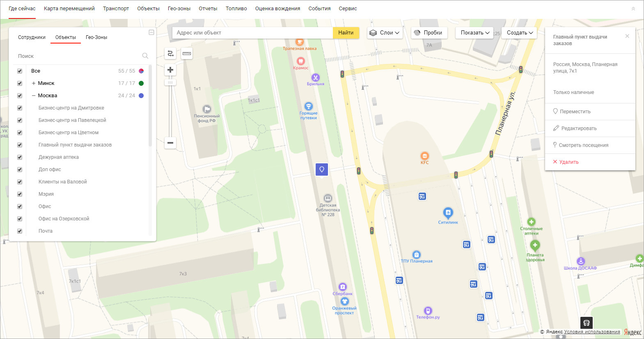Click the public transport icon at bottom right
This screenshot has height=339, width=644.
tap(587, 323)
